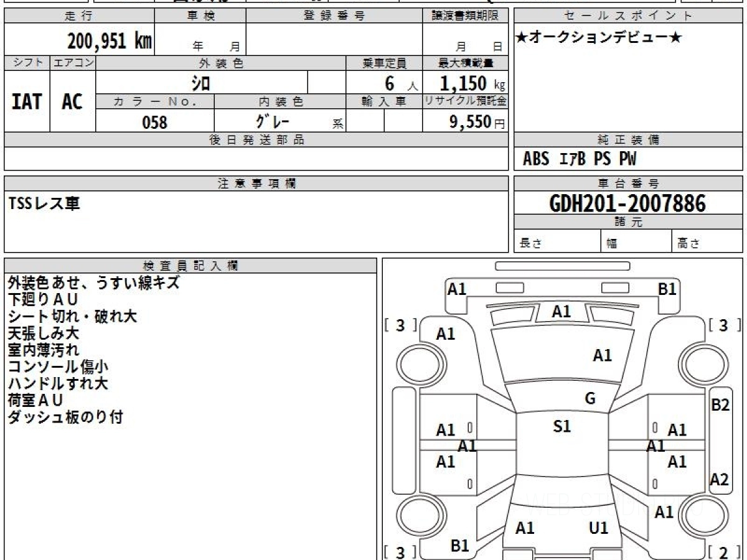Click the AC air conditioner value
747x560 pixels.
(x=72, y=101)
